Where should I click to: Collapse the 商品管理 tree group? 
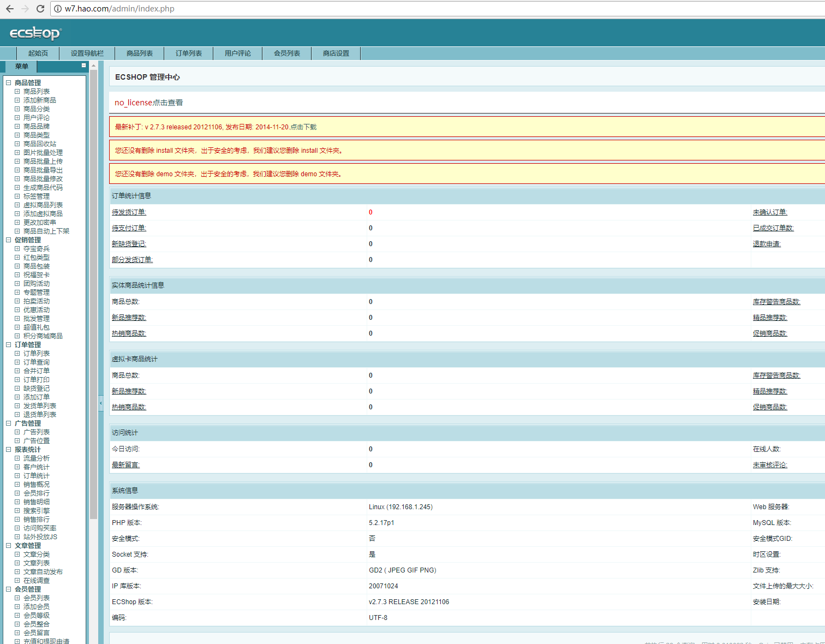coord(9,83)
